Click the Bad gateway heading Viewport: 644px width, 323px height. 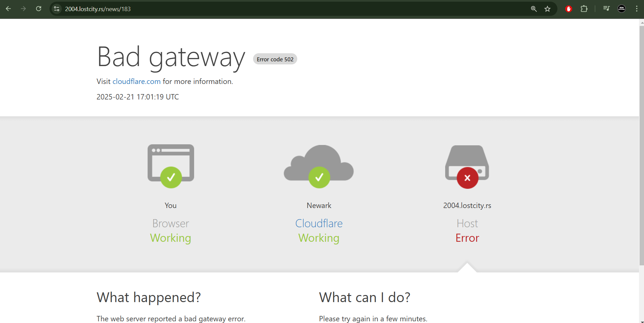click(171, 57)
